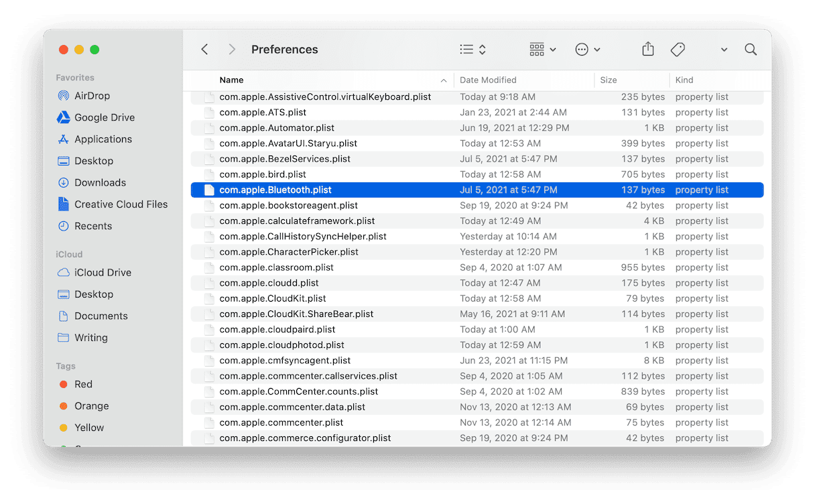Click the Downloads sidebar icon
The width and height of the screenshot is (815, 504).
(64, 182)
